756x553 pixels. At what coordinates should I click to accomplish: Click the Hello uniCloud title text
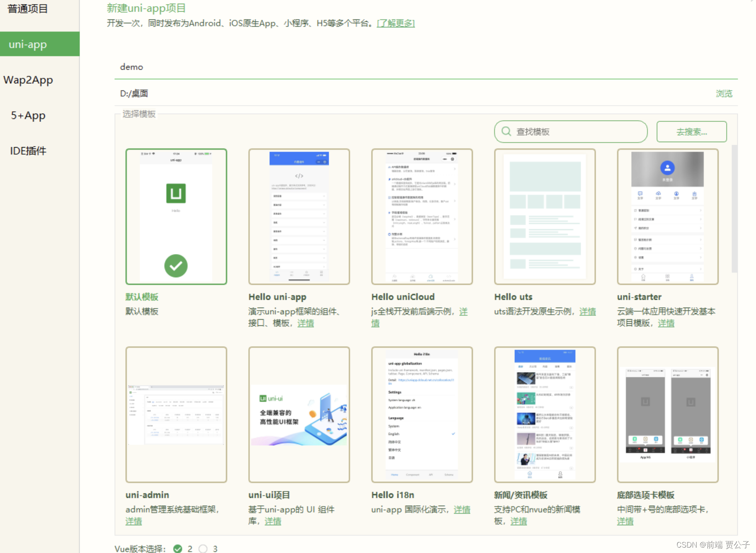(403, 297)
